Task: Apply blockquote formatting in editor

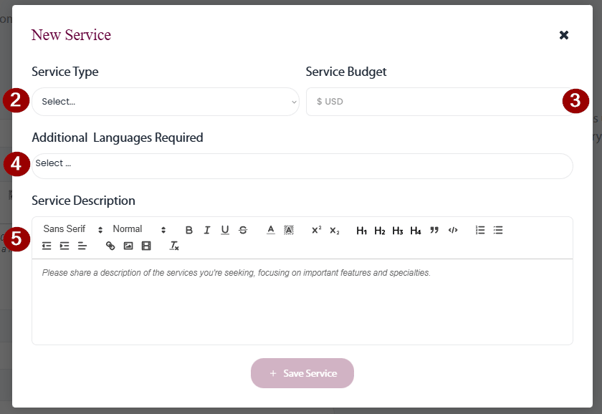Action: point(434,230)
